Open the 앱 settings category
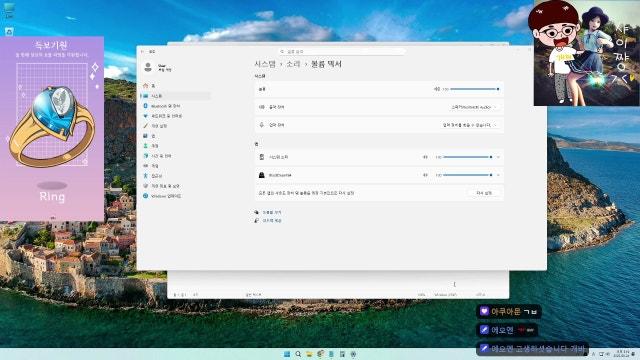The height and width of the screenshot is (360, 640). click(176, 136)
